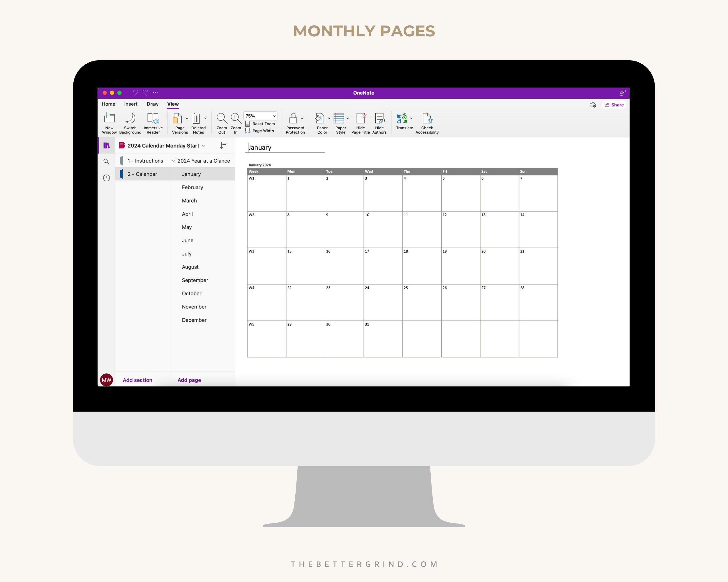Select the View menu tab

coord(172,104)
